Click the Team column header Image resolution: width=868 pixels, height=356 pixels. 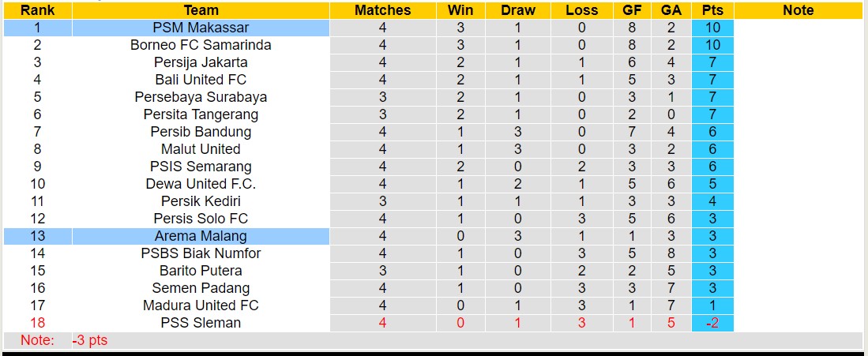201,10
